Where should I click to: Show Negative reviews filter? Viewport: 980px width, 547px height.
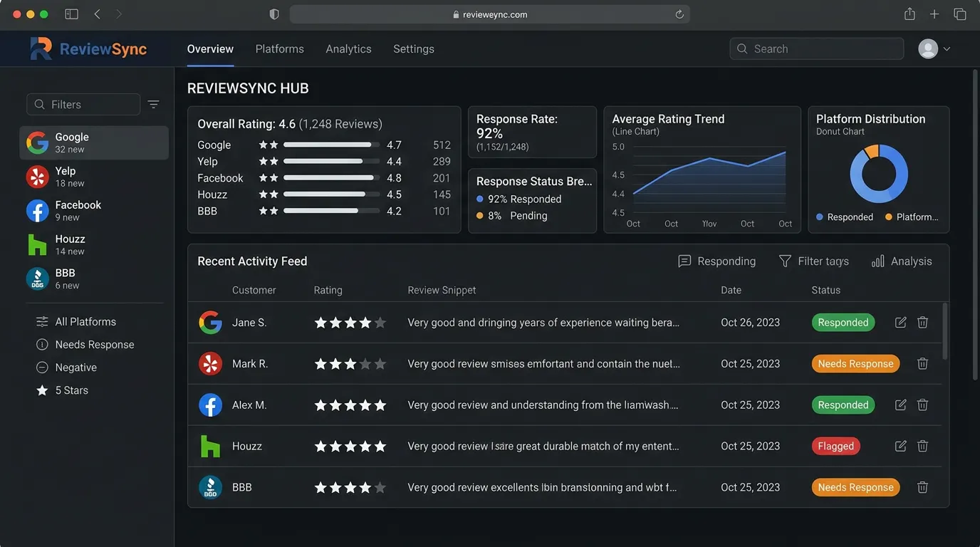[66, 368]
